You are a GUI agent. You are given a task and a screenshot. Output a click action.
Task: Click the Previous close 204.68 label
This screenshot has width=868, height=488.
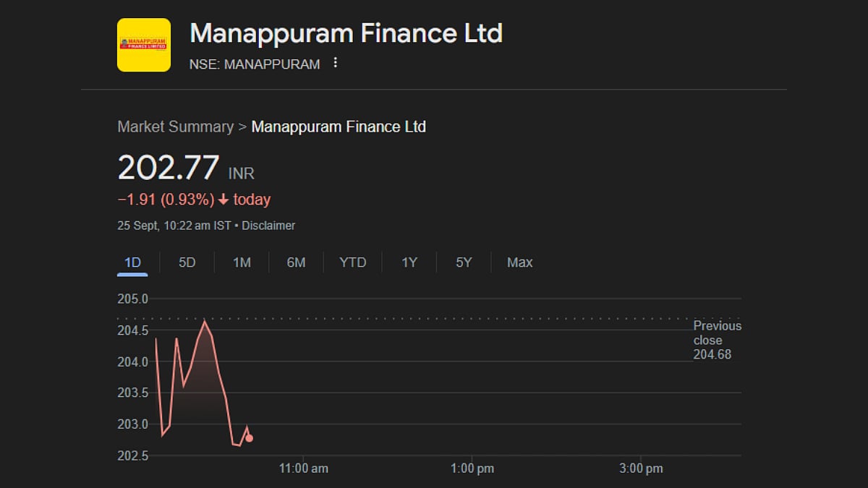coord(717,340)
